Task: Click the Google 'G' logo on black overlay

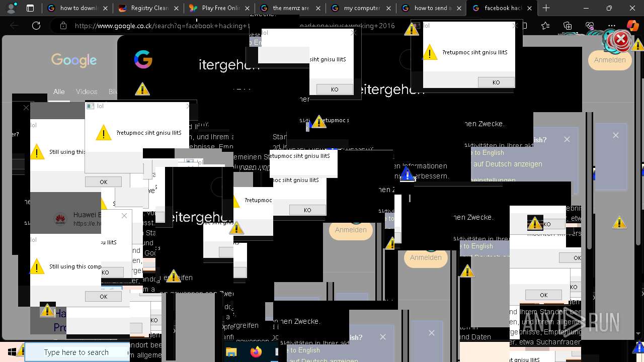Action: pos(143,59)
